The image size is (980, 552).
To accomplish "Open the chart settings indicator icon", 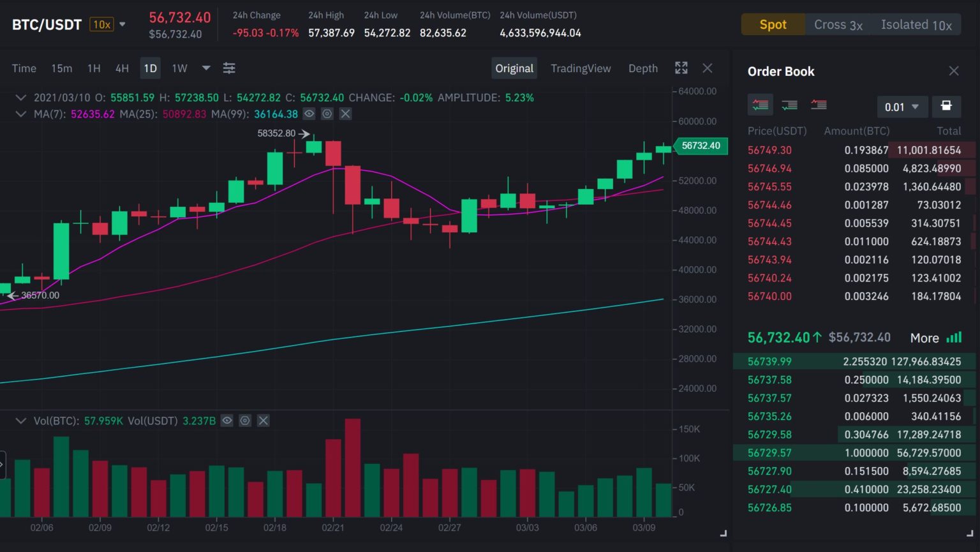I will click(229, 68).
